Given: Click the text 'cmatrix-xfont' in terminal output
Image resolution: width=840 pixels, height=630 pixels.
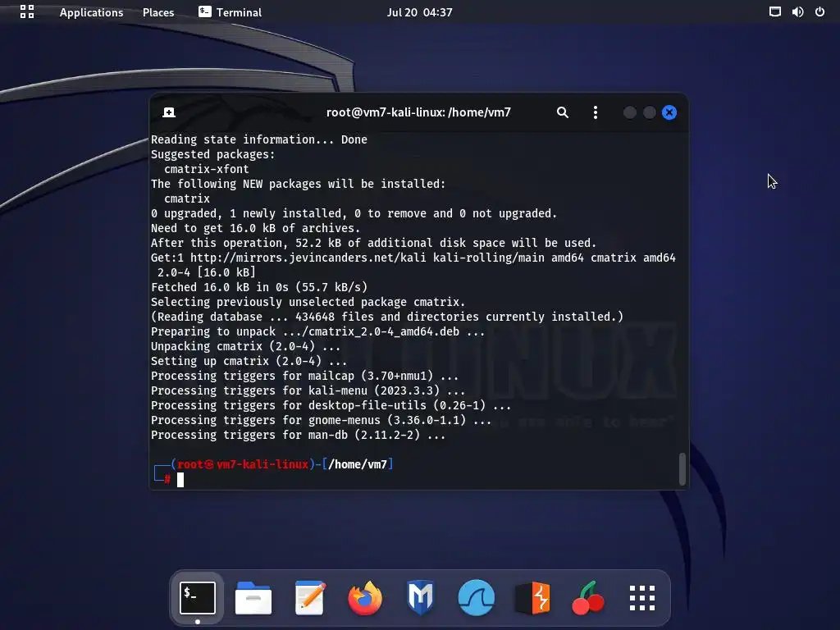Looking at the screenshot, I should pyautogui.click(x=206, y=169).
